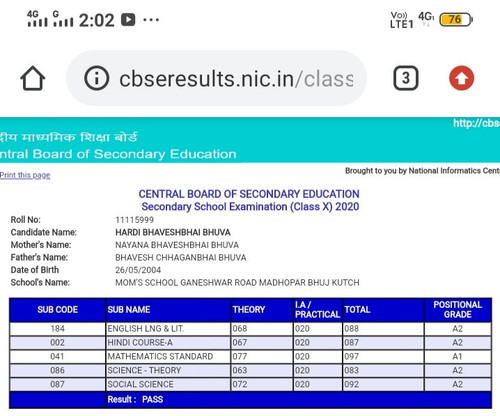Select candidate name HARDI BHAVESHBHAI BHUVA
Viewport: 500px width, 416px height.
click(173, 232)
